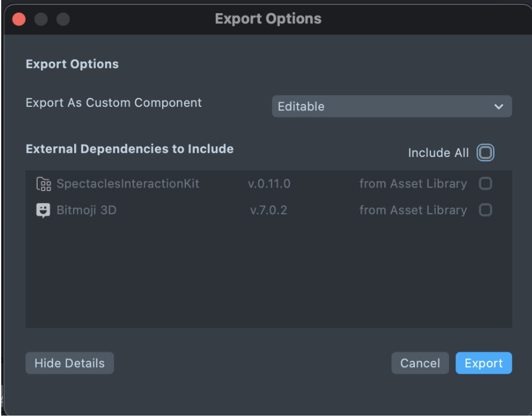Open the Export As Custom Component dropdown
The image size is (532, 418).
pyautogui.click(x=392, y=106)
